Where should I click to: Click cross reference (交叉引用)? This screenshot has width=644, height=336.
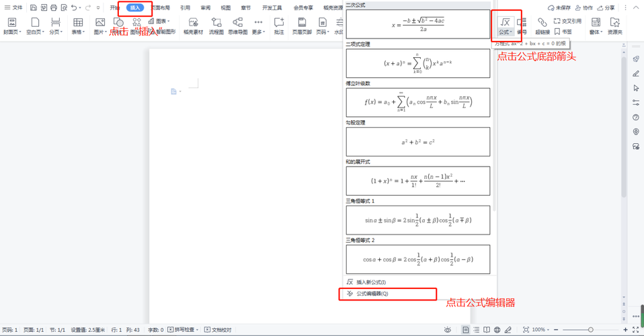pyautogui.click(x=567, y=21)
